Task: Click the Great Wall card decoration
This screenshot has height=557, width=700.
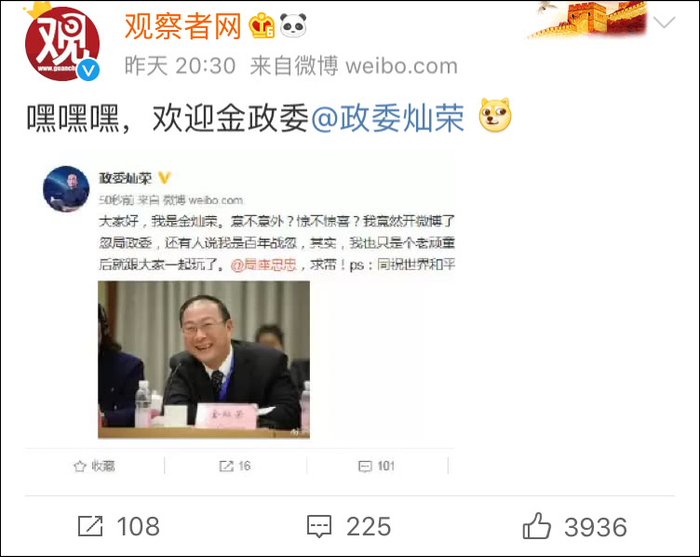Action: (588, 20)
